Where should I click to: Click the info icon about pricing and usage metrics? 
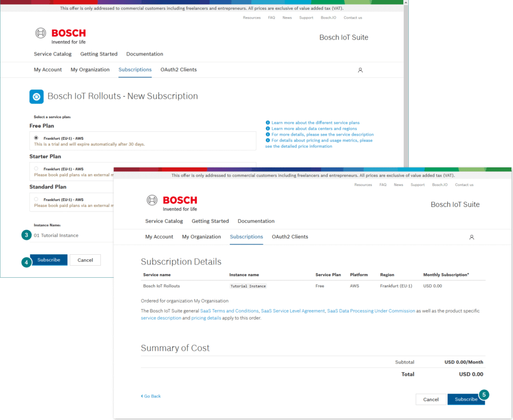267,141
